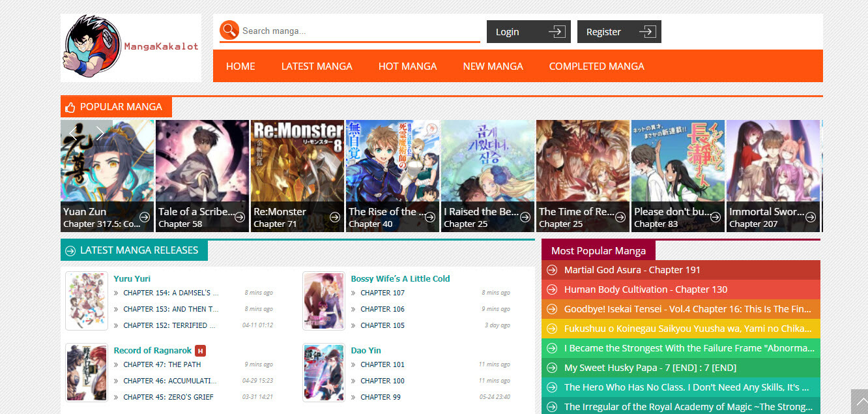Open the Yuru Yuri manga title link

point(132,278)
